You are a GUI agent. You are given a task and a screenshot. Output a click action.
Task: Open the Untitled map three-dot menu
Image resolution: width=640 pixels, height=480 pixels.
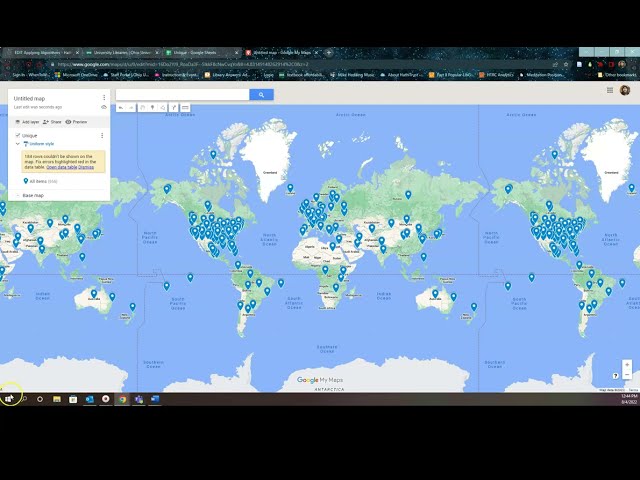coord(104,98)
